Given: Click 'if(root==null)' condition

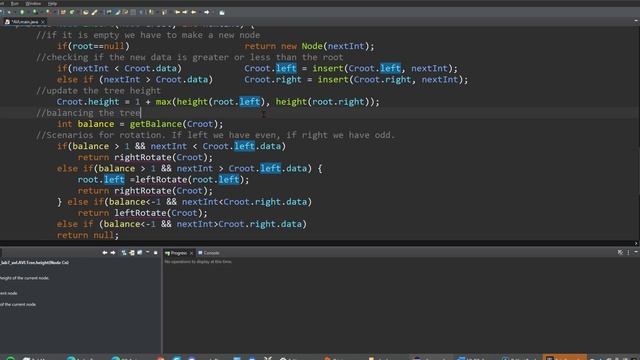Looking at the screenshot, I should (x=93, y=46).
